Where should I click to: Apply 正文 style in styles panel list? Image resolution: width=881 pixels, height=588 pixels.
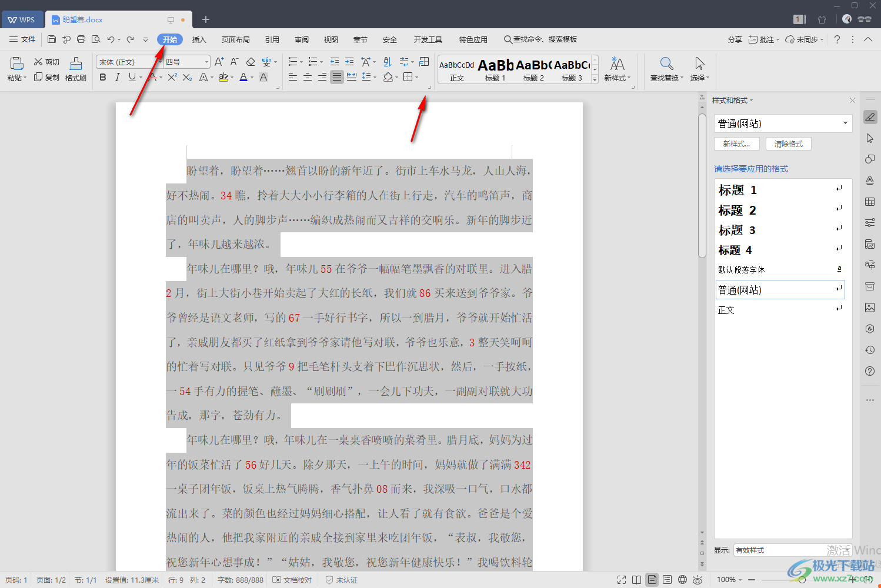coord(779,310)
